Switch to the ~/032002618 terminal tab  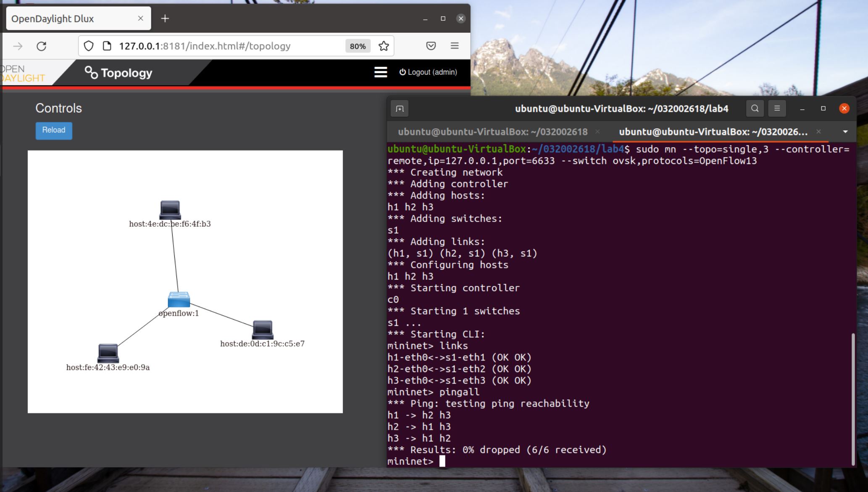click(492, 132)
